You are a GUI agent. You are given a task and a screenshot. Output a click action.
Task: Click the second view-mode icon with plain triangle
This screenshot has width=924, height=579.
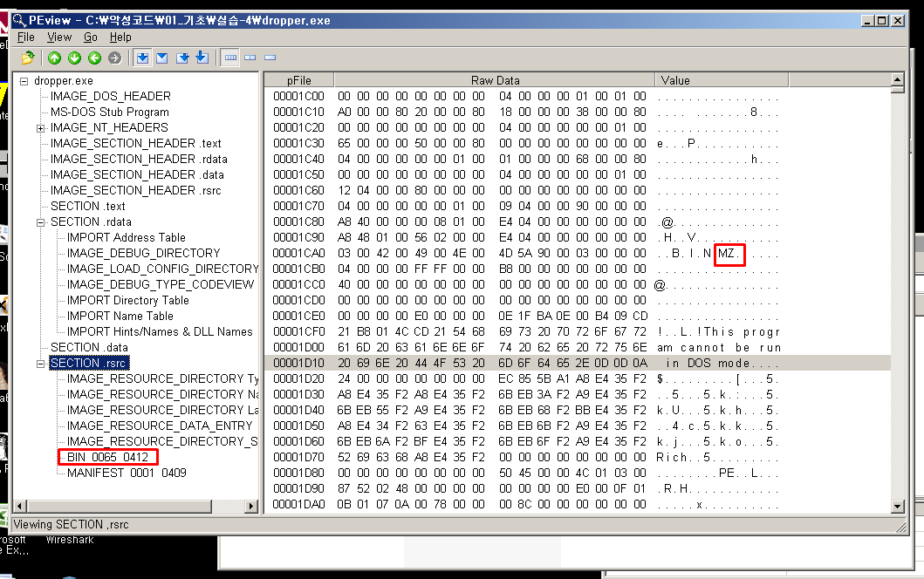point(162,58)
